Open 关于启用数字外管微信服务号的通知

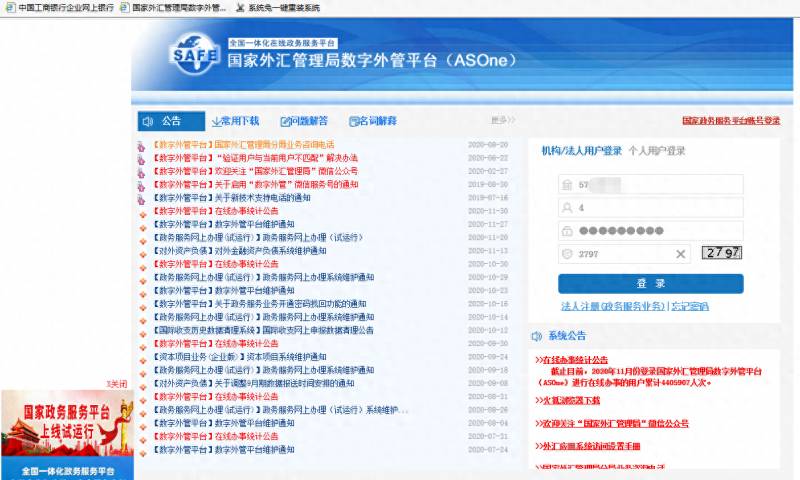(x=255, y=185)
